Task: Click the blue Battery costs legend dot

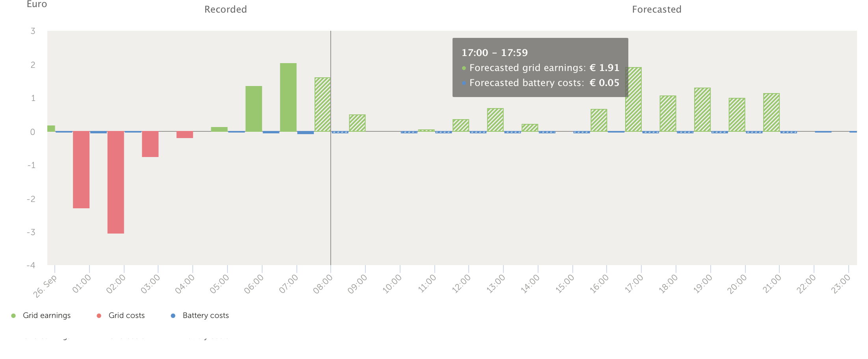Action: [x=173, y=316]
